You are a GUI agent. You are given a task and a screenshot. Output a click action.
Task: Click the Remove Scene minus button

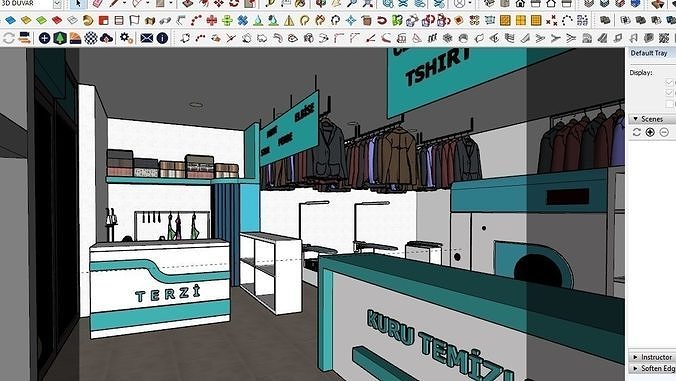[664, 132]
